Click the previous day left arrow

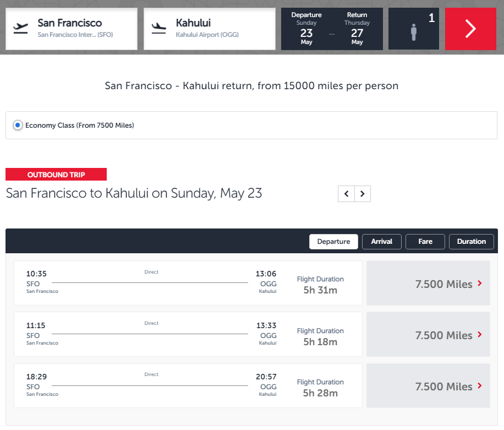346,194
